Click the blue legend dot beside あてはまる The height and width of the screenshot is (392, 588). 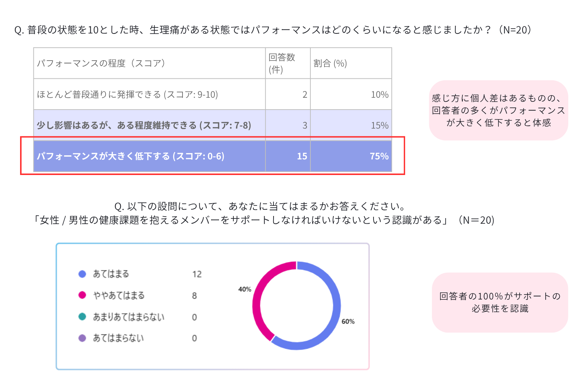point(82,274)
